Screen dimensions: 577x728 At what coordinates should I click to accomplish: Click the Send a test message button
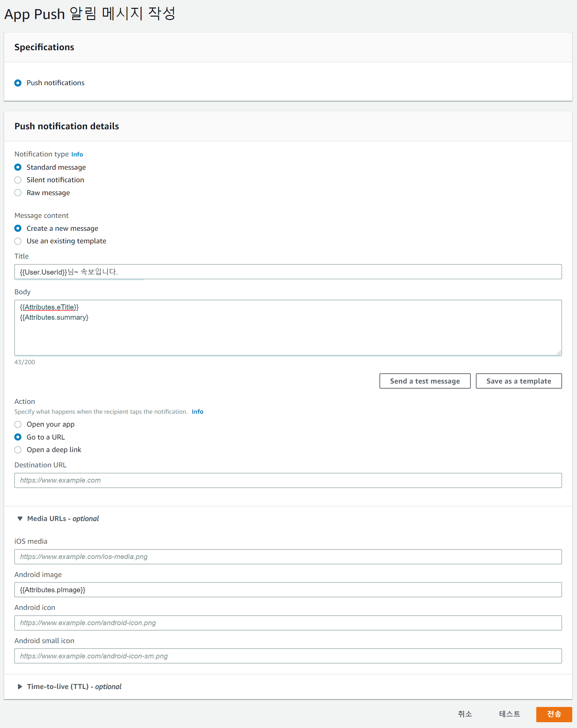(x=425, y=381)
